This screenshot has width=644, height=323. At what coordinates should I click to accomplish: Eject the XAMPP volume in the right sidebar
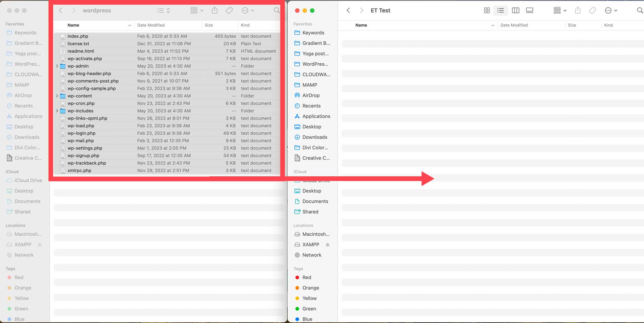point(327,244)
